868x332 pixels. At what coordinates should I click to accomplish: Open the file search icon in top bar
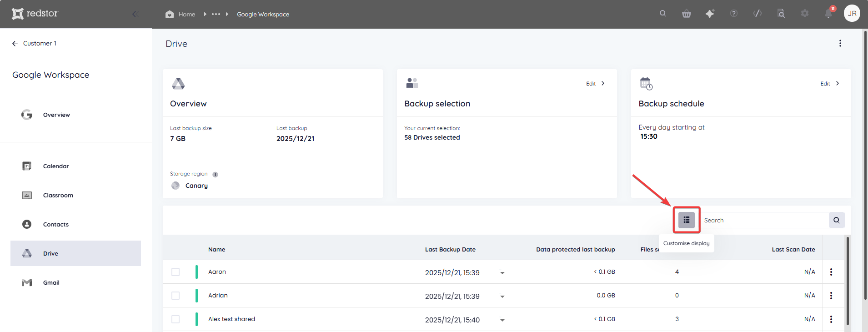click(781, 14)
